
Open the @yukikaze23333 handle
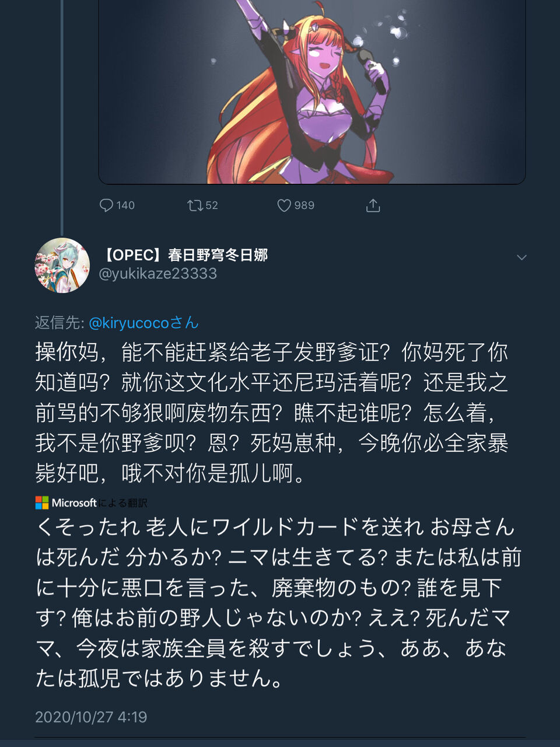[x=158, y=274]
